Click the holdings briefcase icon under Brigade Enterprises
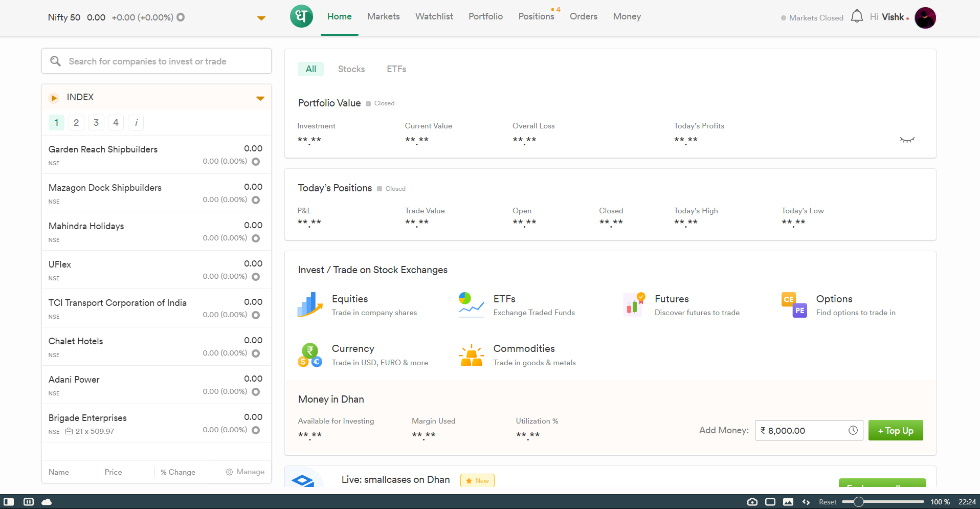The height and width of the screenshot is (509, 980). tap(69, 431)
